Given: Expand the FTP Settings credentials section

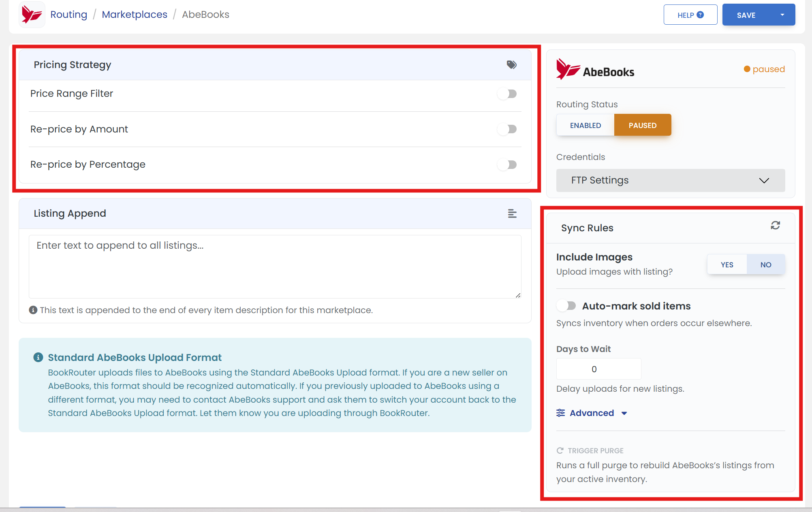Looking at the screenshot, I should [671, 180].
